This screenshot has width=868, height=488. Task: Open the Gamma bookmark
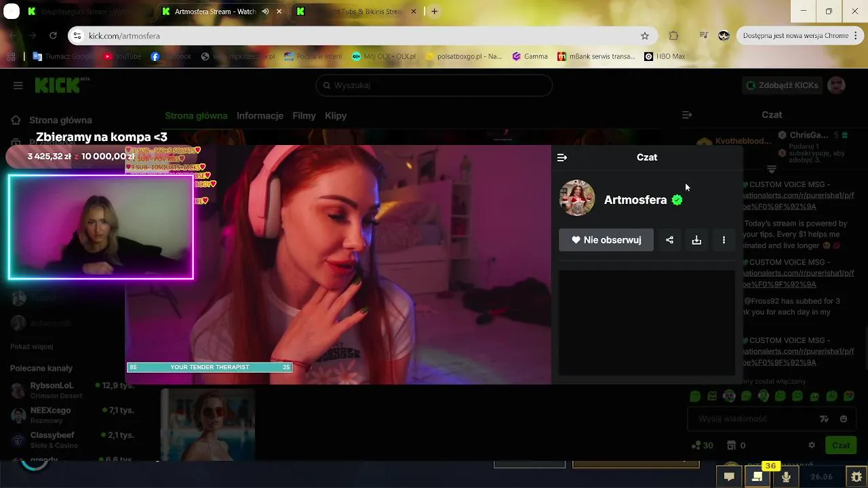[530, 56]
